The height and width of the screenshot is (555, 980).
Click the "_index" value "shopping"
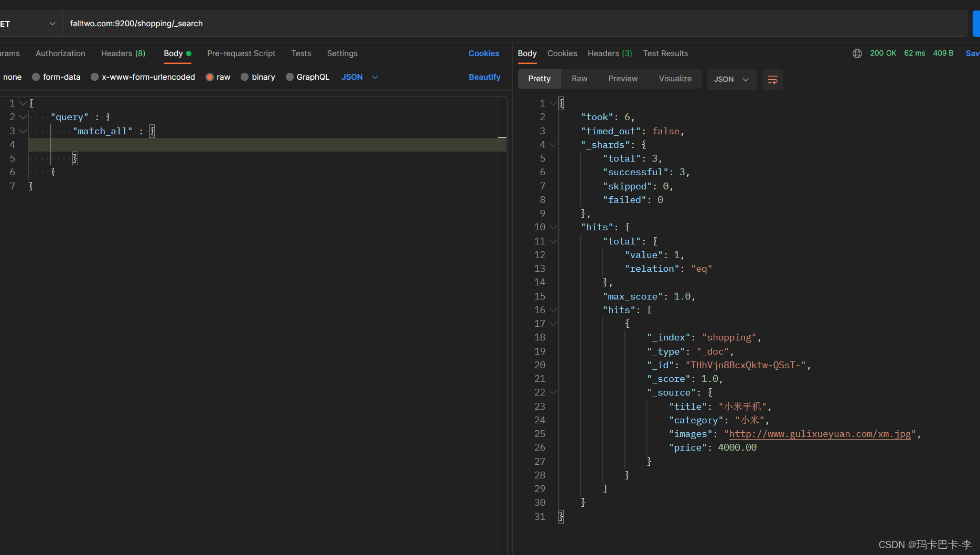(729, 337)
